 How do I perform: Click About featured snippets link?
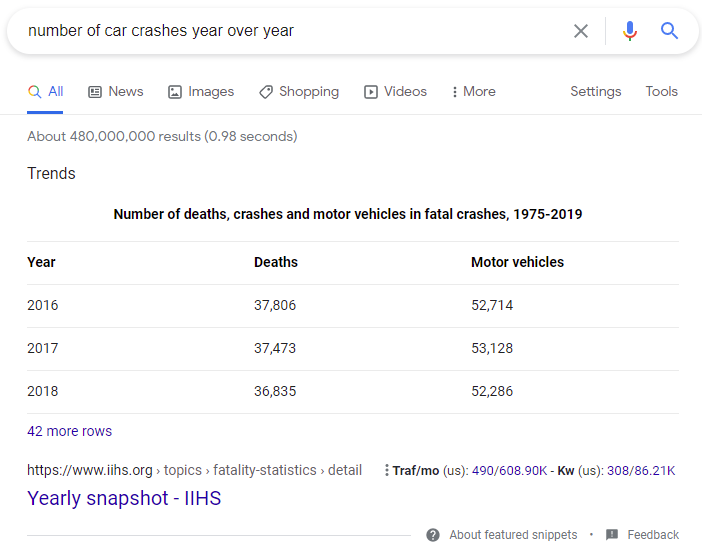(513, 535)
